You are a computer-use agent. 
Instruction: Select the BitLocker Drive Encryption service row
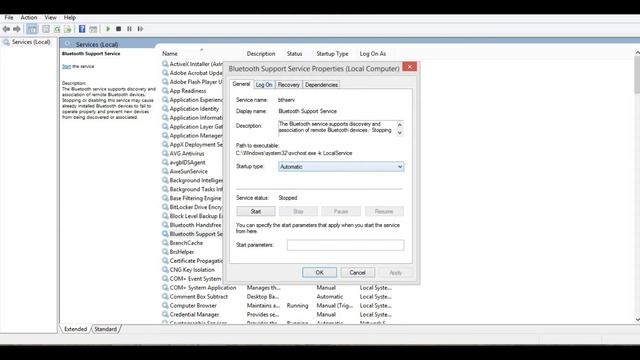coord(192,207)
